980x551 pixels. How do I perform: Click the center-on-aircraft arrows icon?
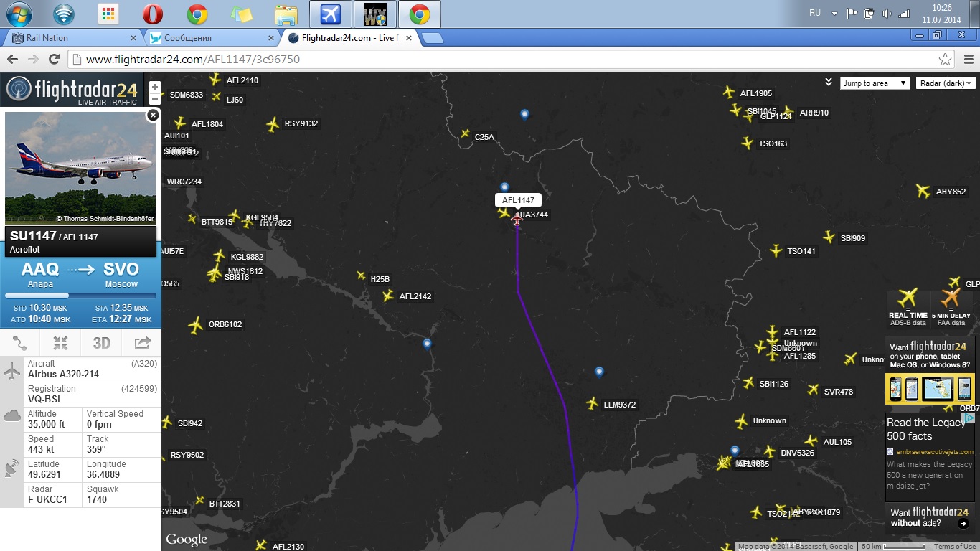[61, 343]
